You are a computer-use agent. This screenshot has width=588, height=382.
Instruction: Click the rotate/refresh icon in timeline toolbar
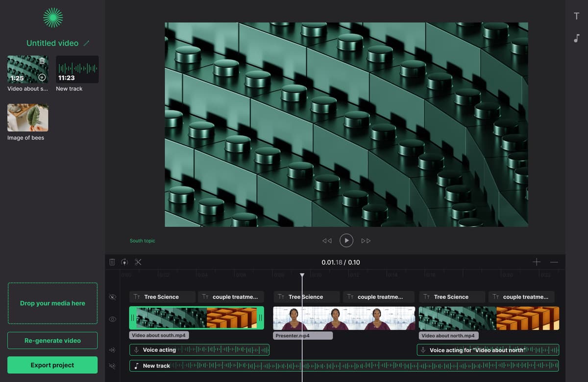click(x=124, y=262)
